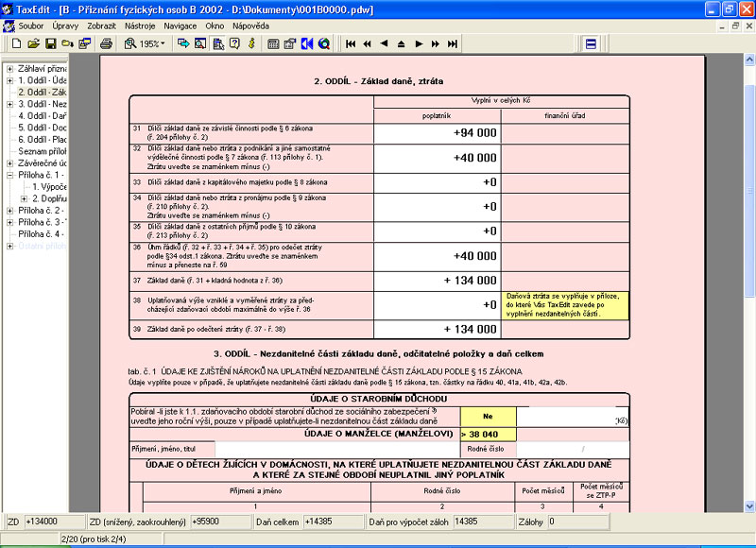Jump to the first page
Viewport: 756px width, 548px height.
pos(351,43)
